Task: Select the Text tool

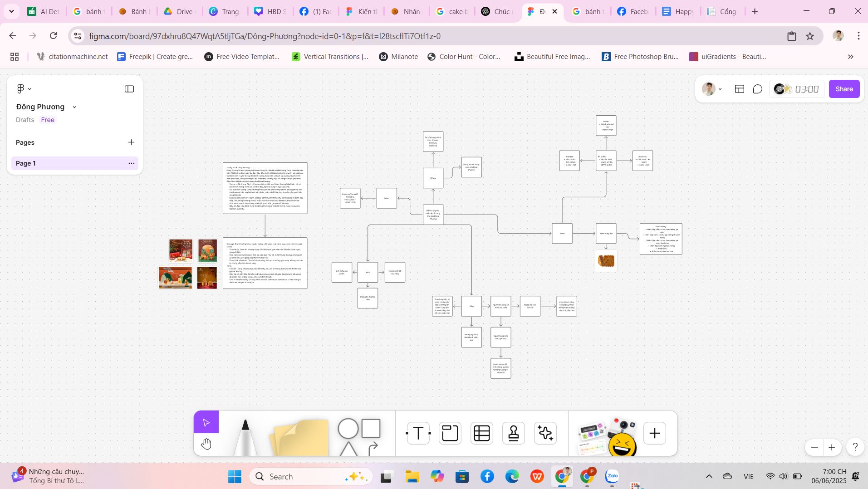Action: 418,433
